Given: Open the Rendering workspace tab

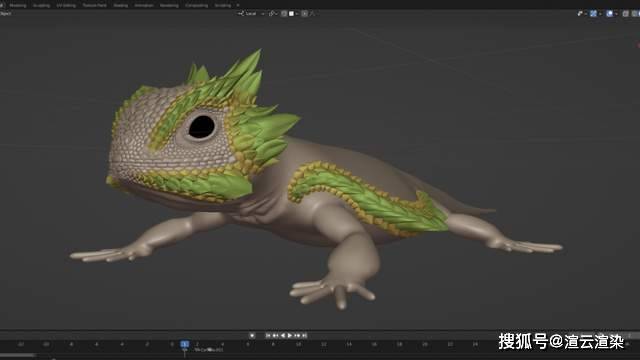Looking at the screenshot, I should click(x=169, y=5).
